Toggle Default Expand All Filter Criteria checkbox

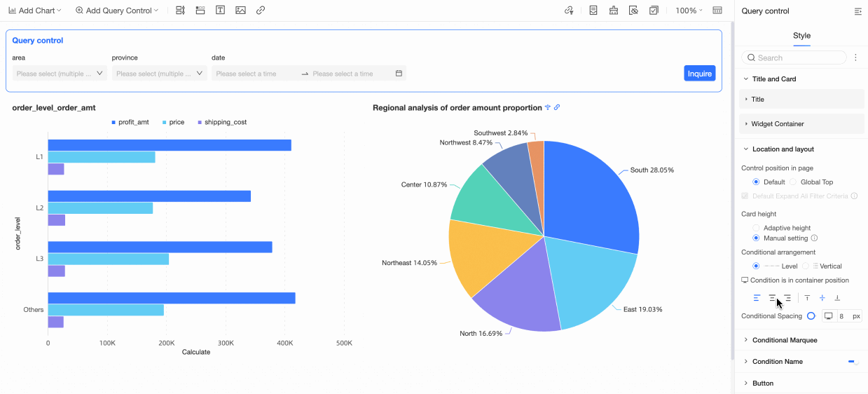pyautogui.click(x=745, y=196)
